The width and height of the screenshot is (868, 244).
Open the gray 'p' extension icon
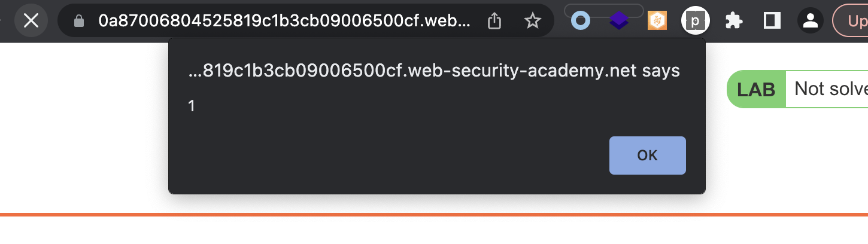point(695,22)
